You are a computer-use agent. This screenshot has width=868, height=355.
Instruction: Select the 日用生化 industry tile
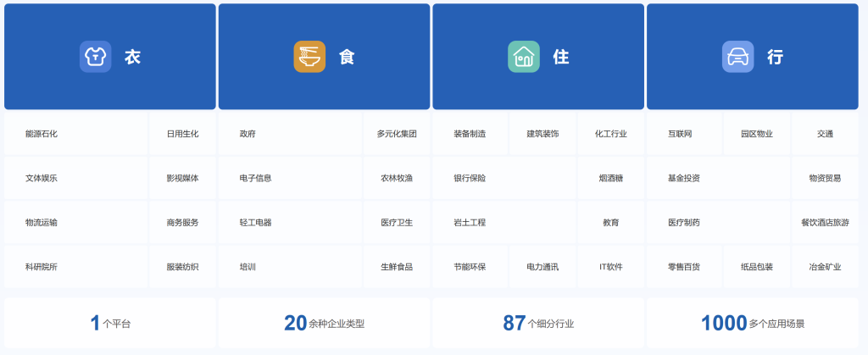tap(182, 134)
